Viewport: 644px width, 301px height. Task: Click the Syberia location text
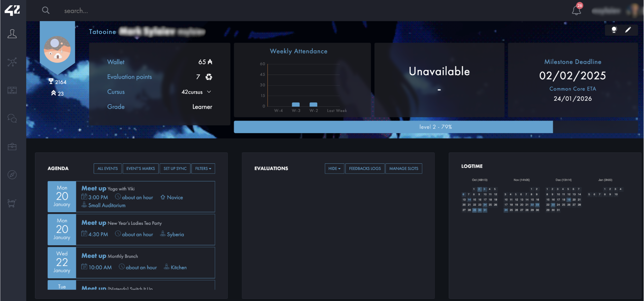[175, 235]
